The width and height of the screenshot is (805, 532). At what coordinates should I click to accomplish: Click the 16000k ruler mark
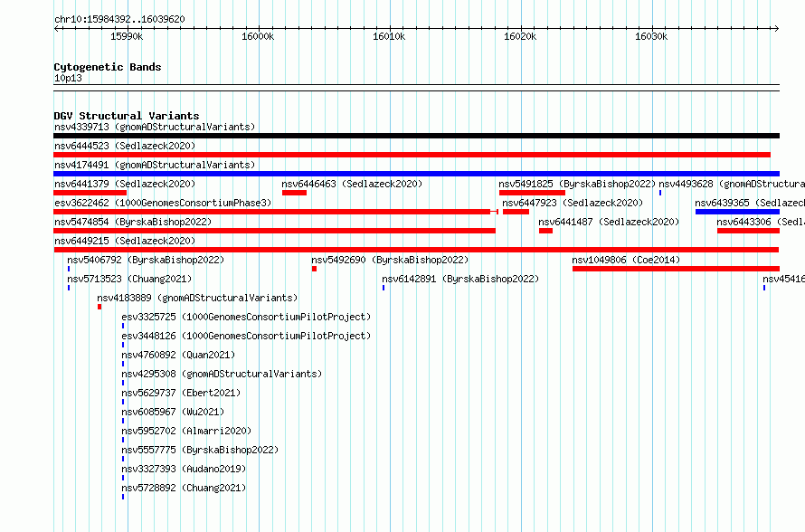tap(258, 36)
